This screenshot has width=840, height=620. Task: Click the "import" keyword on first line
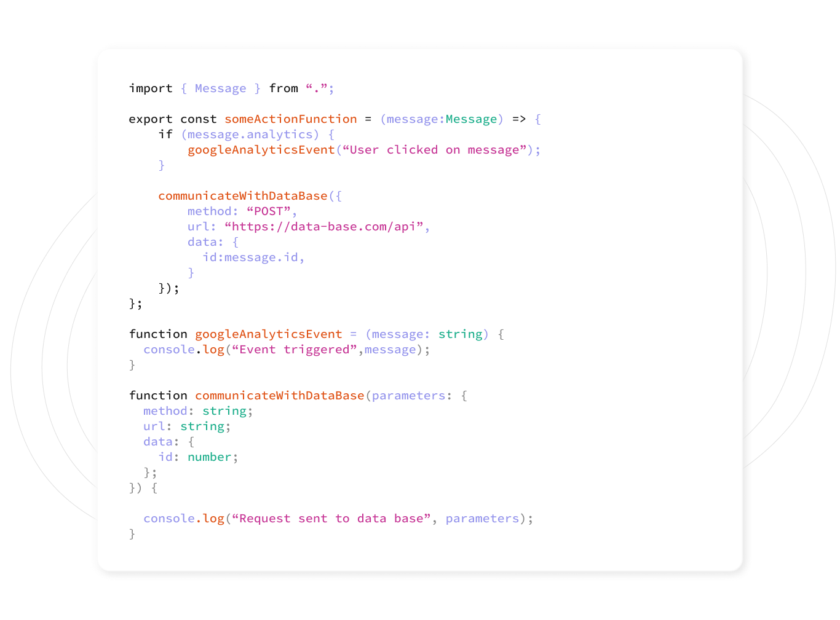(x=151, y=88)
